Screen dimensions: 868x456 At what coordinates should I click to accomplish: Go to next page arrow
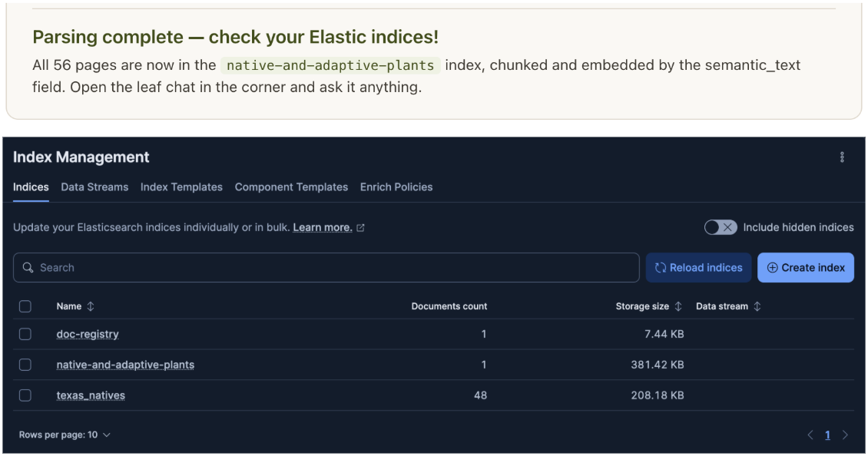pos(845,435)
